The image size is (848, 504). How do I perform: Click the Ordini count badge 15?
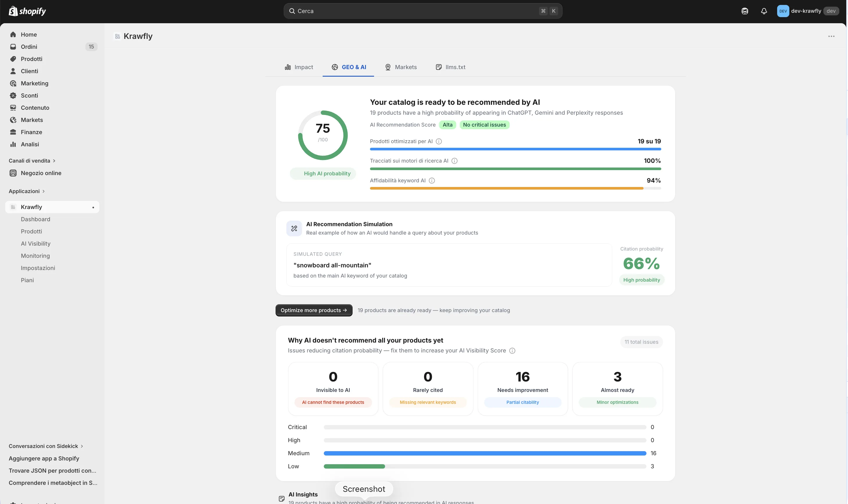point(91,47)
